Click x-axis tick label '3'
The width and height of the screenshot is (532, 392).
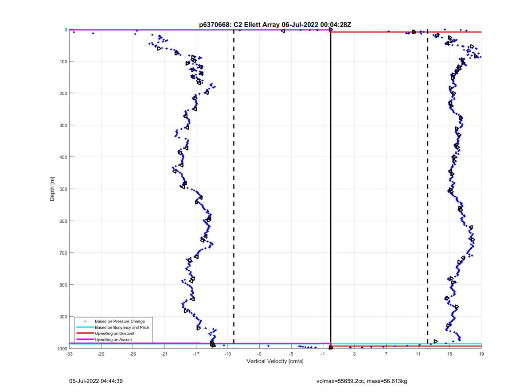(x=355, y=354)
